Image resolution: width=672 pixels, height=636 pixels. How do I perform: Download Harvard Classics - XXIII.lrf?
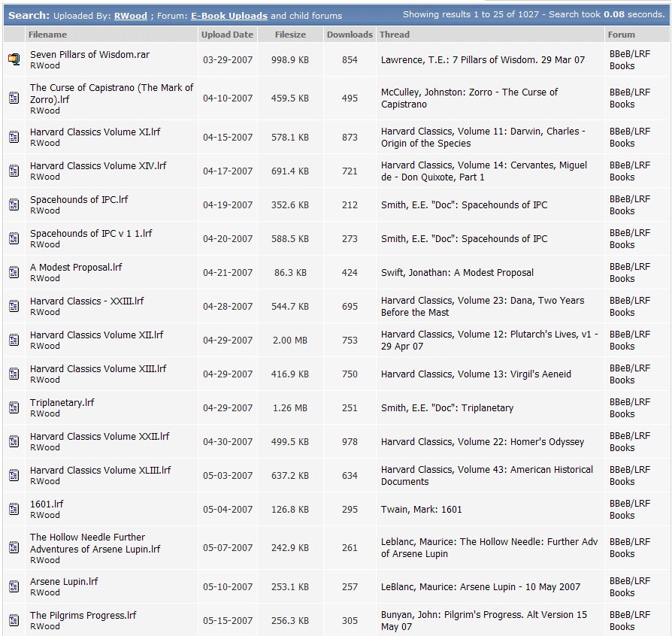click(86, 301)
